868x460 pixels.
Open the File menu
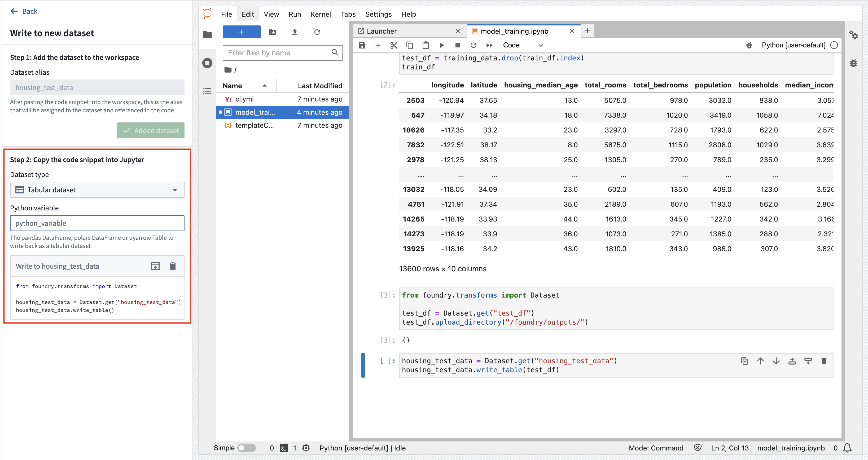(x=226, y=14)
